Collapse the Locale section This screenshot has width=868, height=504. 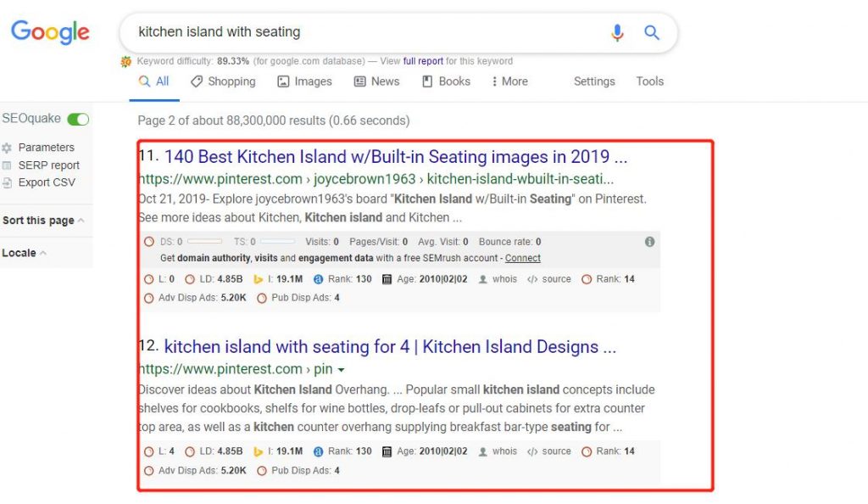pos(24,253)
